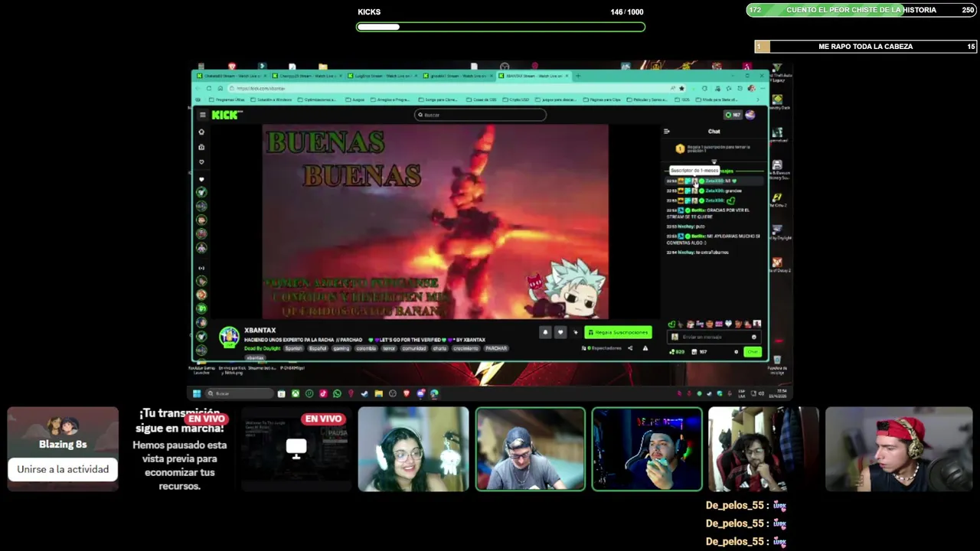980x551 pixels.
Task: Open the emote picker in chat input
Action: point(753,337)
